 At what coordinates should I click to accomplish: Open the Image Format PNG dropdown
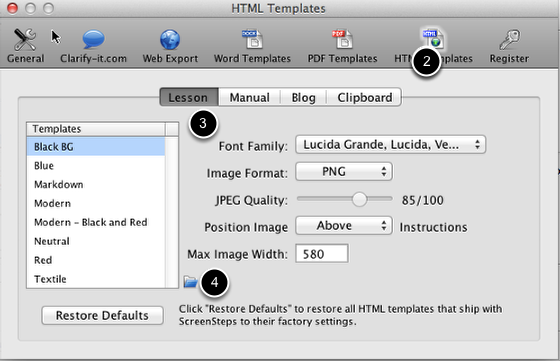coord(344,172)
